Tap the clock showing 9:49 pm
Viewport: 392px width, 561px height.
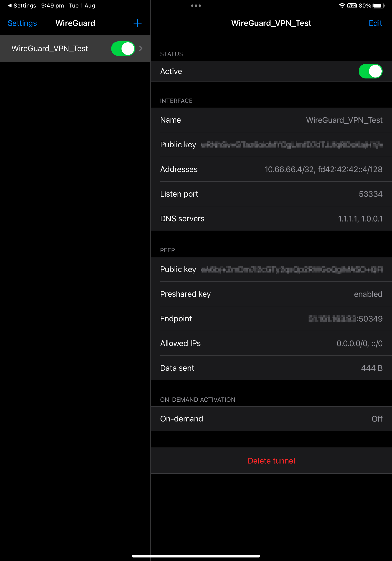pyautogui.click(x=52, y=5)
